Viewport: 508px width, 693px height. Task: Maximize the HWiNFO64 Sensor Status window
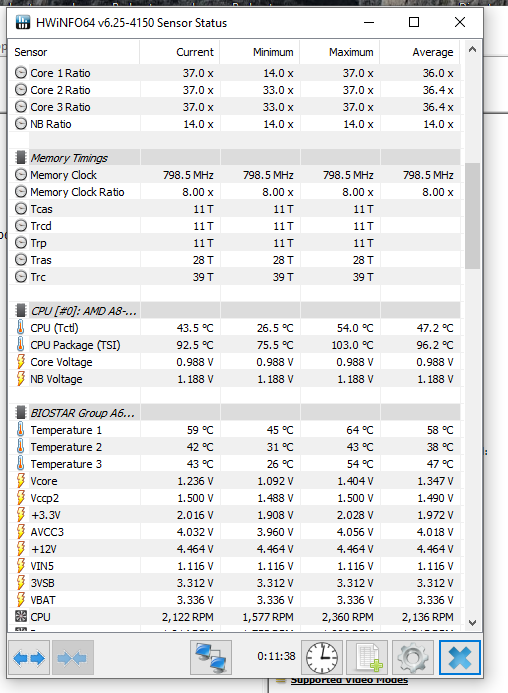[x=414, y=22]
